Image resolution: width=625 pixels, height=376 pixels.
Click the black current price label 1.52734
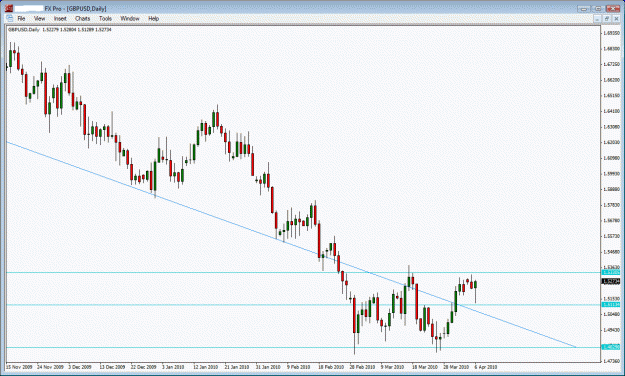point(611,282)
